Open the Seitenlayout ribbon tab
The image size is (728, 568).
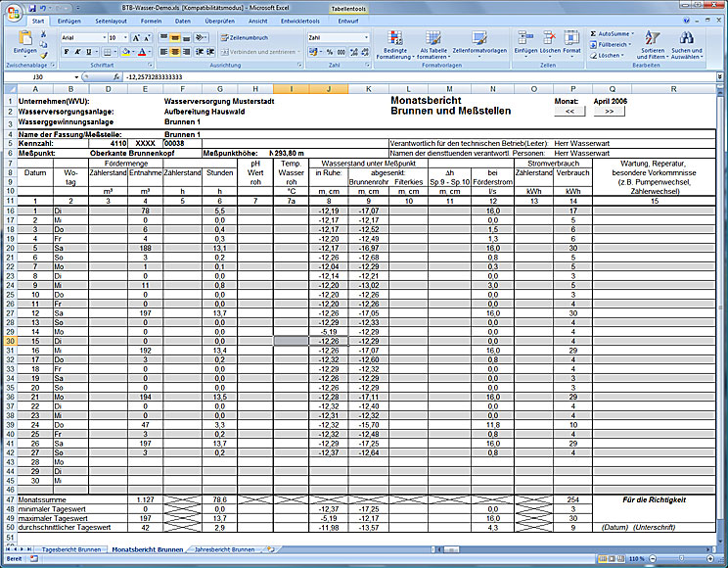point(111,21)
